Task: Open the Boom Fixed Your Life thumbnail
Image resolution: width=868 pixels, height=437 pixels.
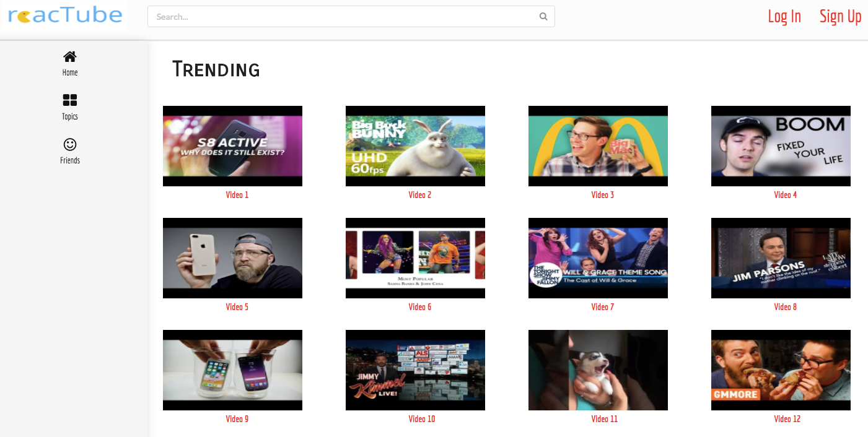Action: click(781, 146)
